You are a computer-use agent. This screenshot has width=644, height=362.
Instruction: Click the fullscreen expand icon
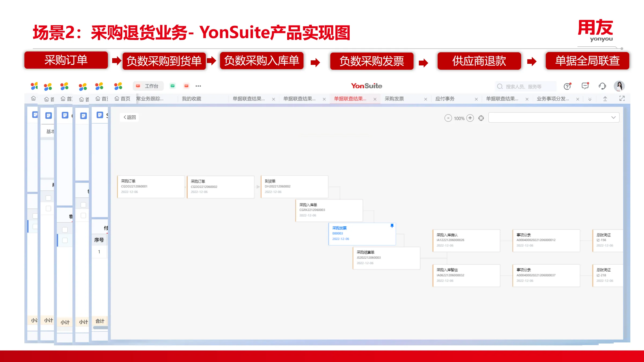tap(622, 98)
